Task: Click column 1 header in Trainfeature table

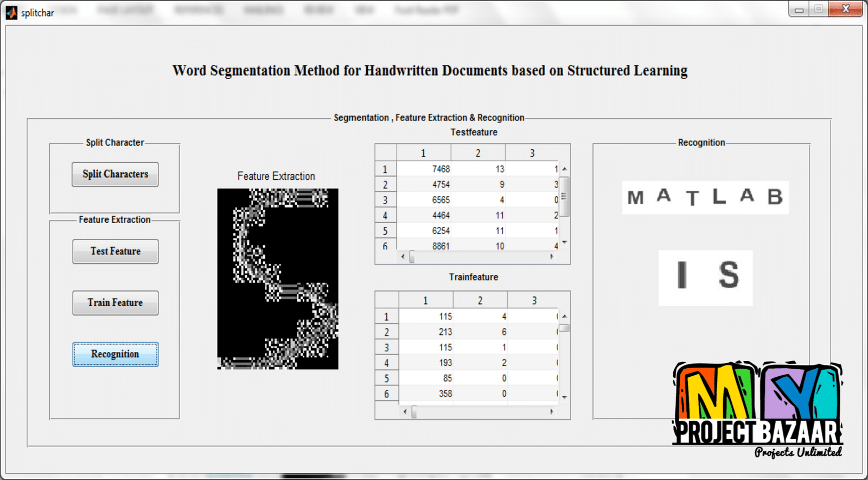Action: pyautogui.click(x=426, y=300)
